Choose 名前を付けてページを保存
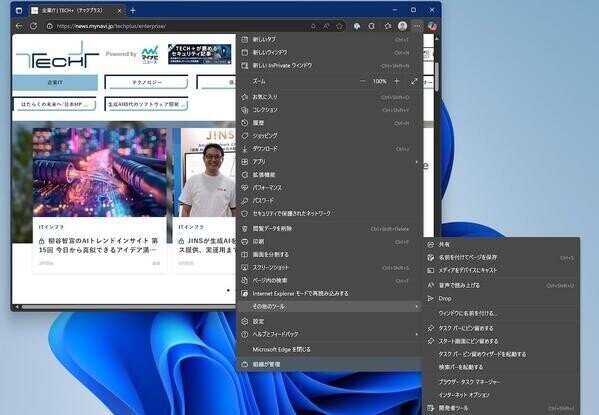The width and height of the screenshot is (599, 415). pyautogui.click(x=501, y=257)
